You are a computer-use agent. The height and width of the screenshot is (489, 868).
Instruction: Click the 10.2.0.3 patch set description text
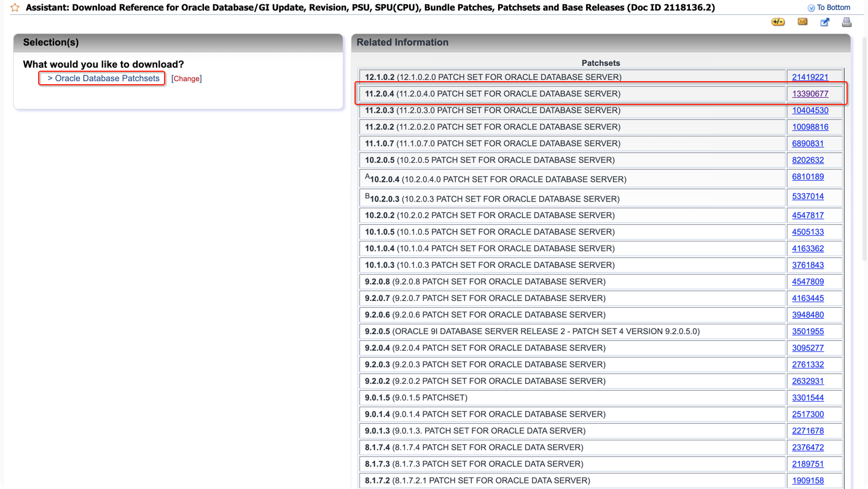pos(492,198)
